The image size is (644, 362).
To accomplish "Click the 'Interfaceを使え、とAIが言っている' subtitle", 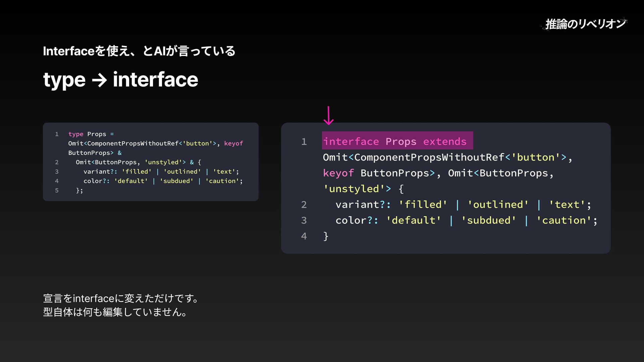I will click(139, 51).
